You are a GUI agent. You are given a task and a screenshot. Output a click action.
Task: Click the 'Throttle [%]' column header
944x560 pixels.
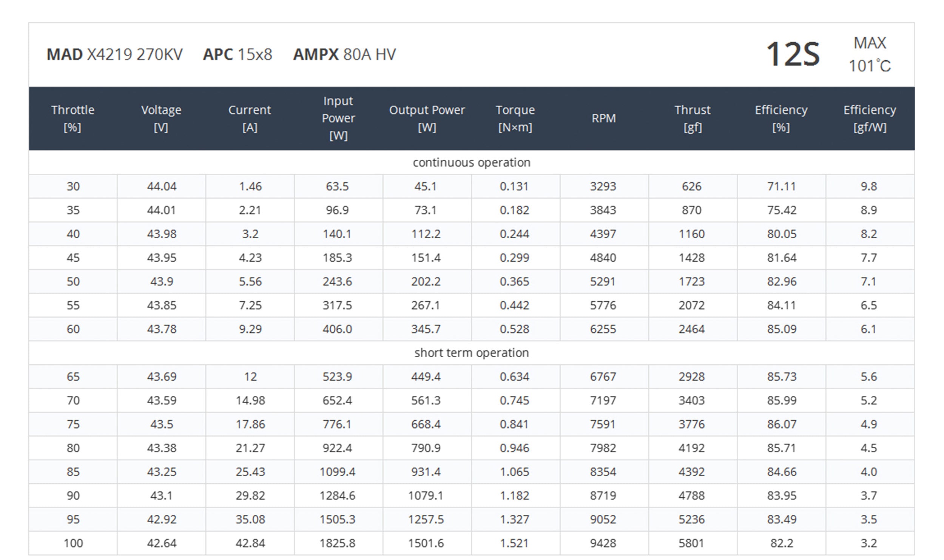click(x=73, y=118)
